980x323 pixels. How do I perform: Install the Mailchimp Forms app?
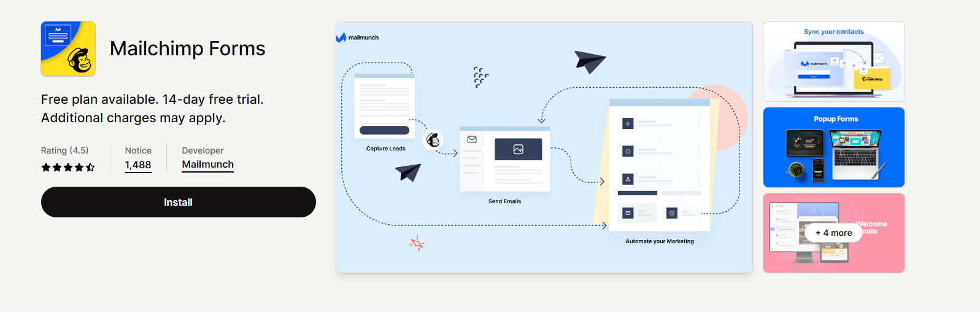tap(179, 202)
